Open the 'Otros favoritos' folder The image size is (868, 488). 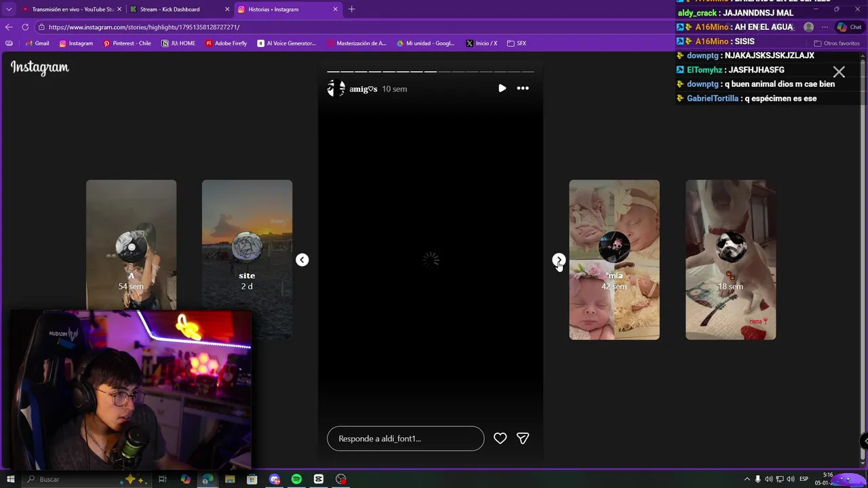[837, 43]
